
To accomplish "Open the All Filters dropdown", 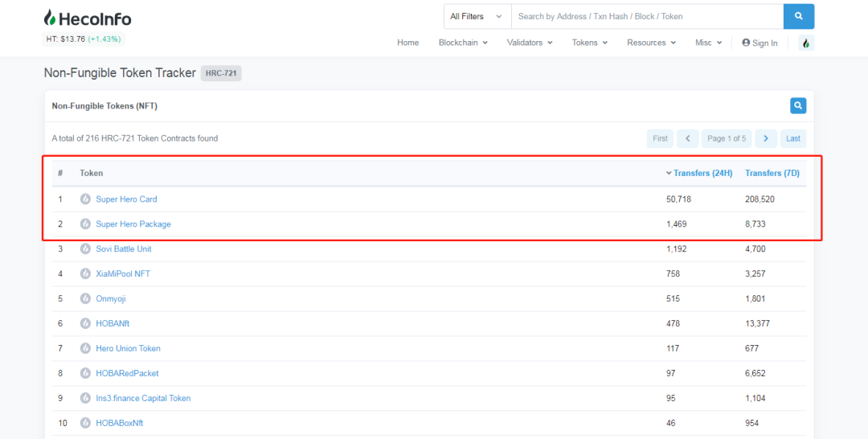I will [x=477, y=17].
